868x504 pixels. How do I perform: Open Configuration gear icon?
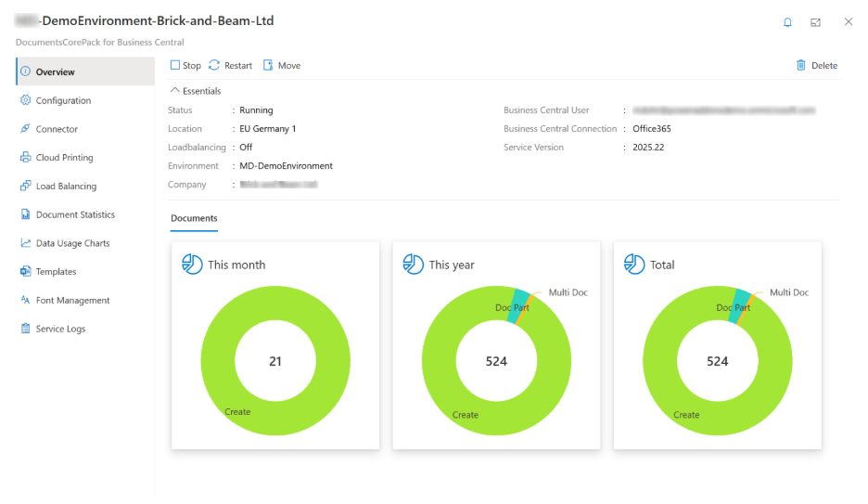25,100
